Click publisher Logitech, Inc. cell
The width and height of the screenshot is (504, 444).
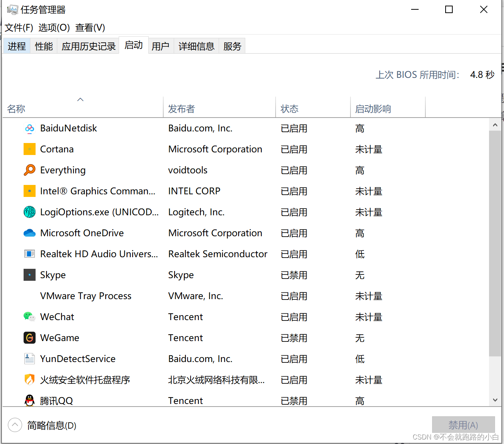196,212
